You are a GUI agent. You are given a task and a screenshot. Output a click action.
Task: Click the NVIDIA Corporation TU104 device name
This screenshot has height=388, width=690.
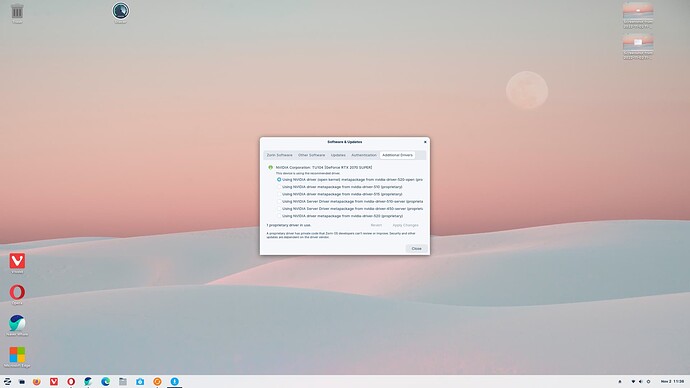tap(324, 168)
